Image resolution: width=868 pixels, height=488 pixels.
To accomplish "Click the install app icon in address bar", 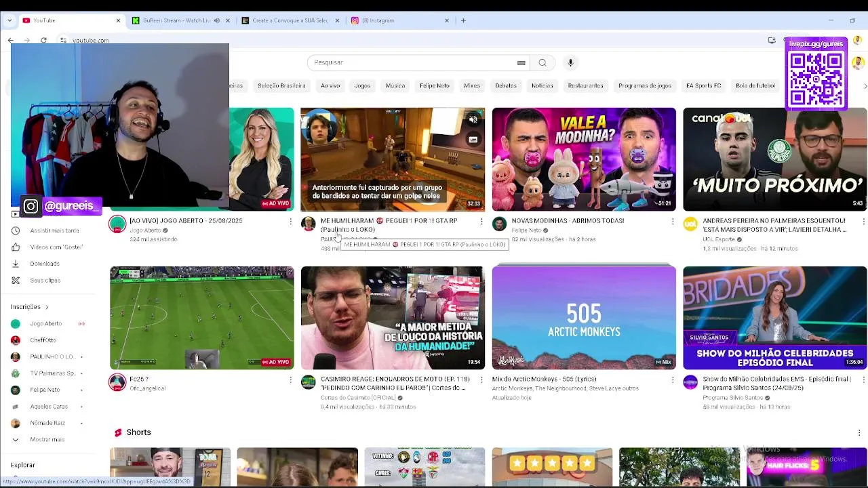I will [x=772, y=41].
